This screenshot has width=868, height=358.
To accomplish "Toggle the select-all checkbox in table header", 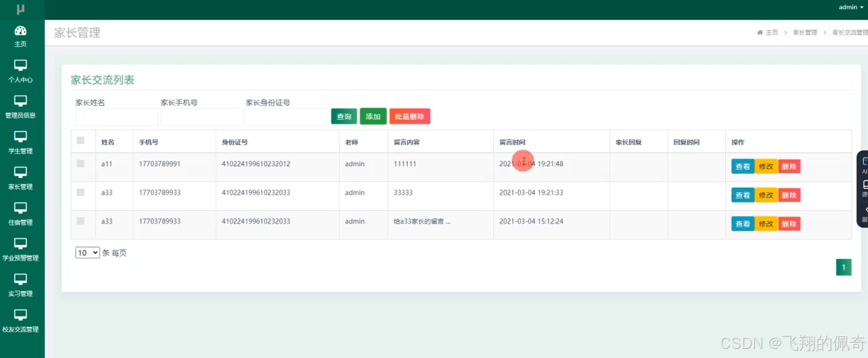I will (x=81, y=141).
